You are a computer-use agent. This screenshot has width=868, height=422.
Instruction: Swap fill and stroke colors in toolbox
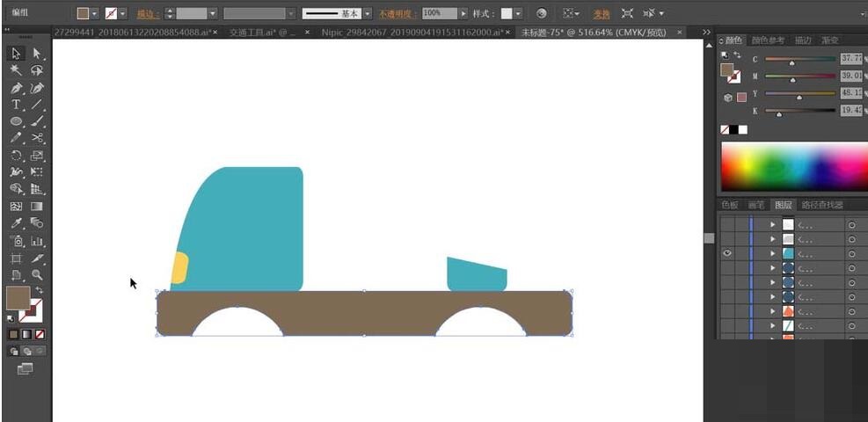pyautogui.click(x=39, y=290)
